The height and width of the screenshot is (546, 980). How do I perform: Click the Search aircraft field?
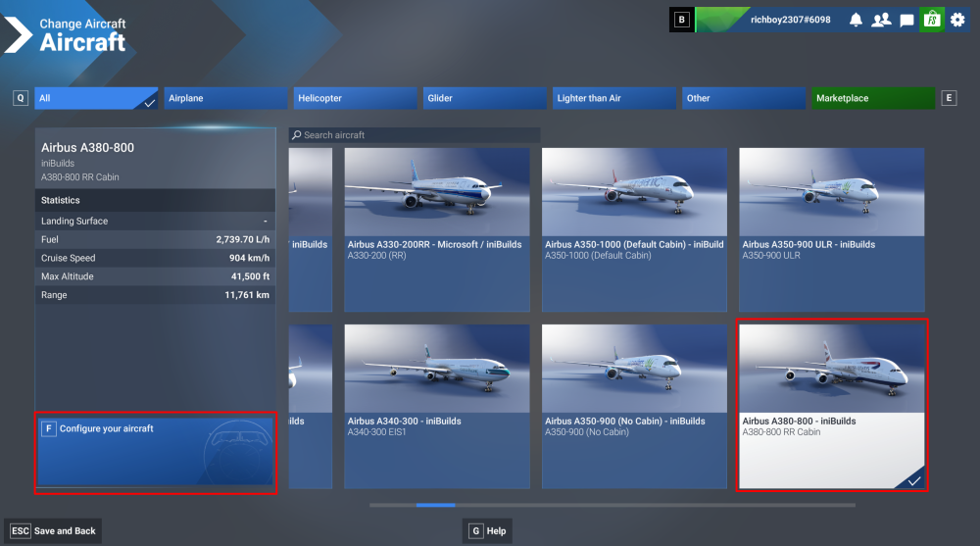(415, 135)
